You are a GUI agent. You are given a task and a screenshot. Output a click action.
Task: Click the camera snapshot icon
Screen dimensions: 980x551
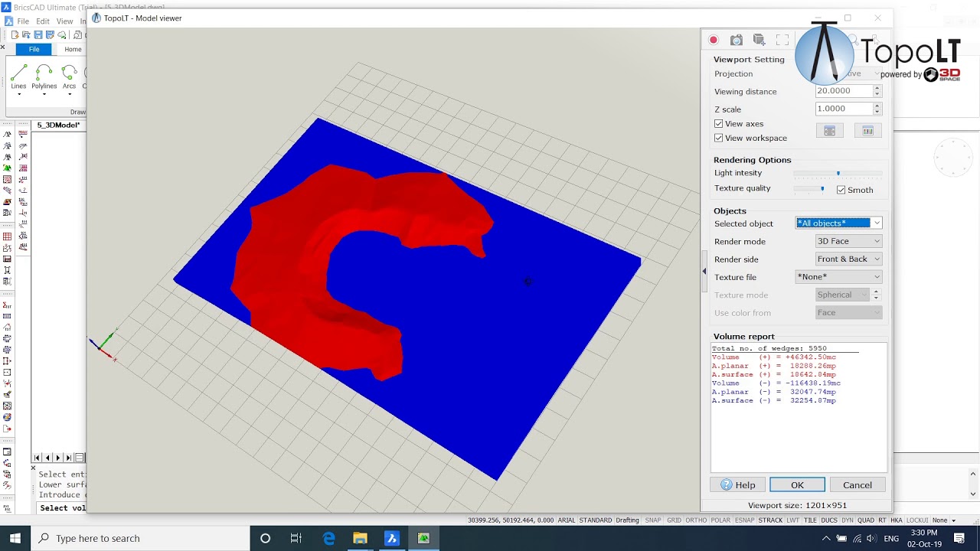tap(737, 40)
